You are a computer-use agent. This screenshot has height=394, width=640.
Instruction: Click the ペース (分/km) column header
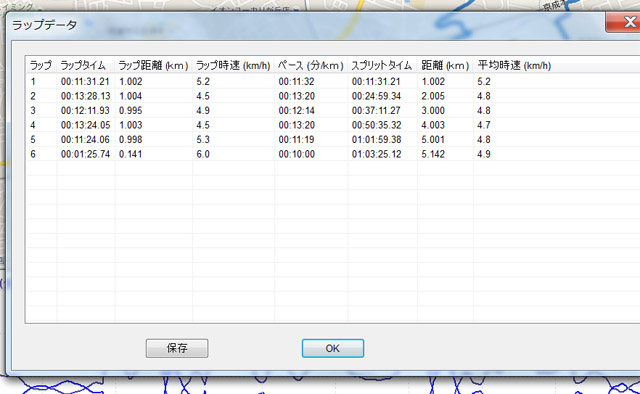[x=311, y=65]
